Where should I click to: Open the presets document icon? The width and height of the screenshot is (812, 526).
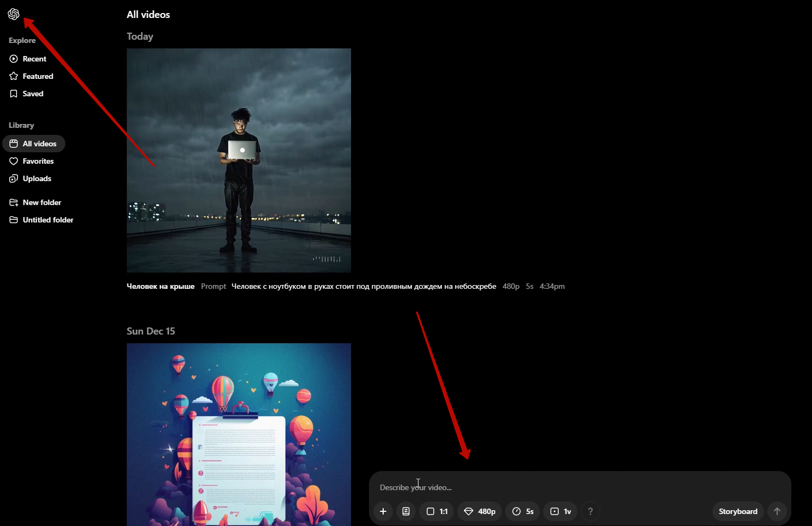point(406,511)
